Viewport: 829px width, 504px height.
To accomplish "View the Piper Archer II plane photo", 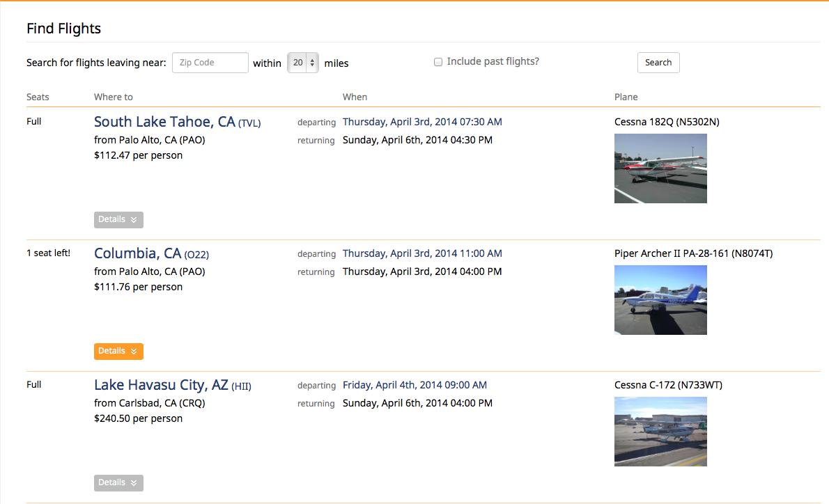I will [x=660, y=300].
